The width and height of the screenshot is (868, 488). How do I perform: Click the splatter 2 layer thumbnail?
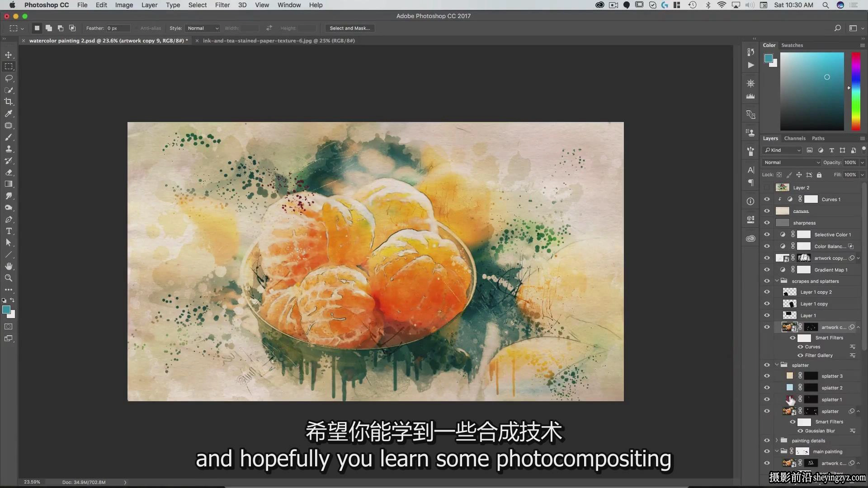tap(789, 388)
